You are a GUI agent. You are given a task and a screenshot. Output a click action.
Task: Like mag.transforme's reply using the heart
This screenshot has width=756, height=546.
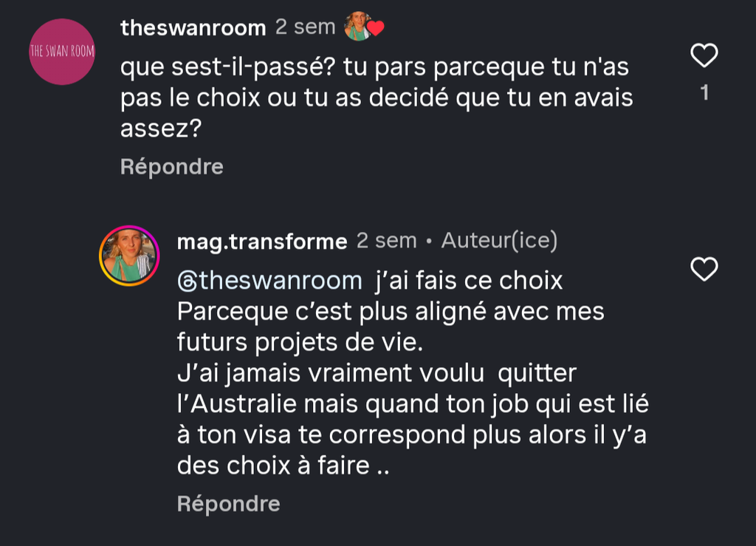[704, 269]
